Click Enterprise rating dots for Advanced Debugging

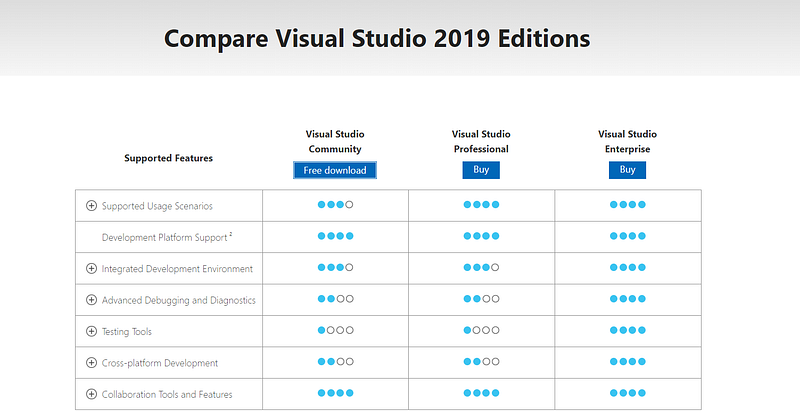(x=628, y=299)
